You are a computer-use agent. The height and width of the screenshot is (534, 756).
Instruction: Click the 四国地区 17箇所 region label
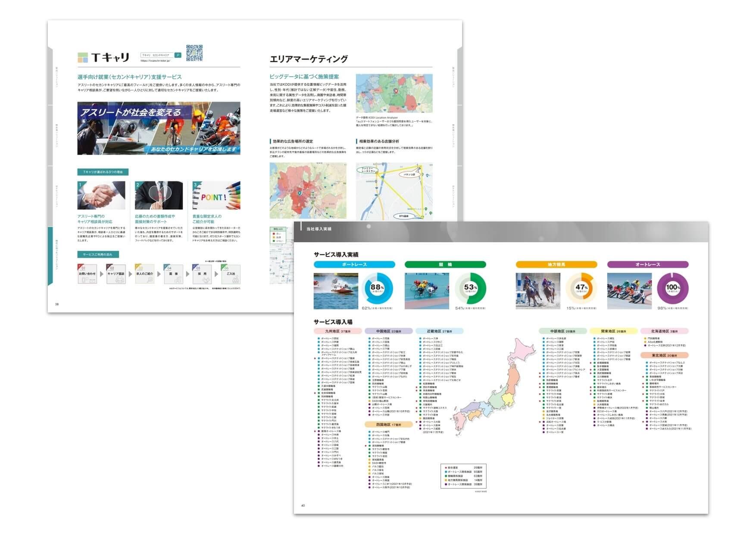point(389,425)
